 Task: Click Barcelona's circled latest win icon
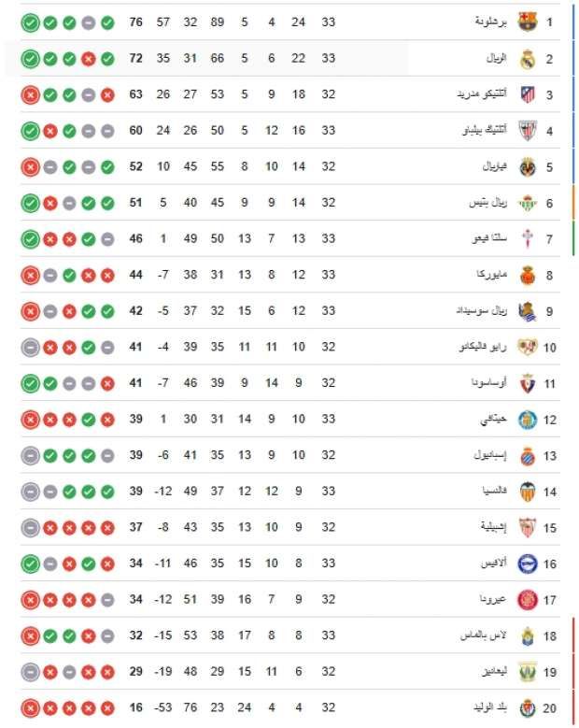tap(30, 22)
